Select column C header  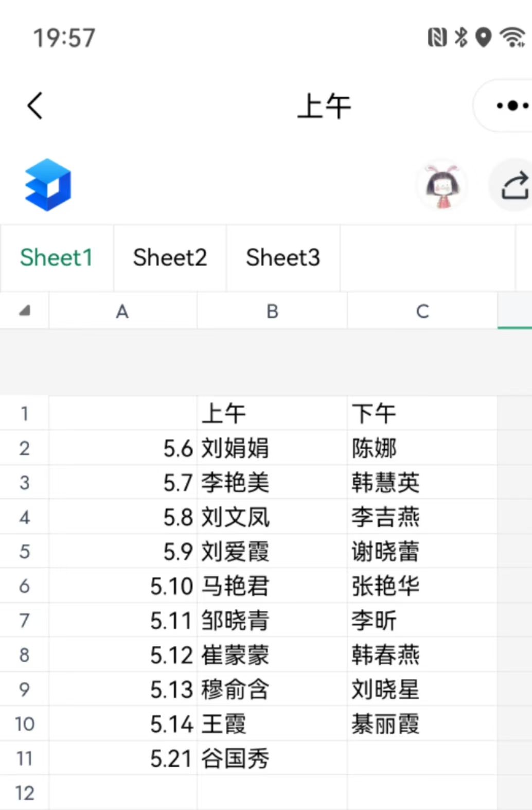click(422, 311)
